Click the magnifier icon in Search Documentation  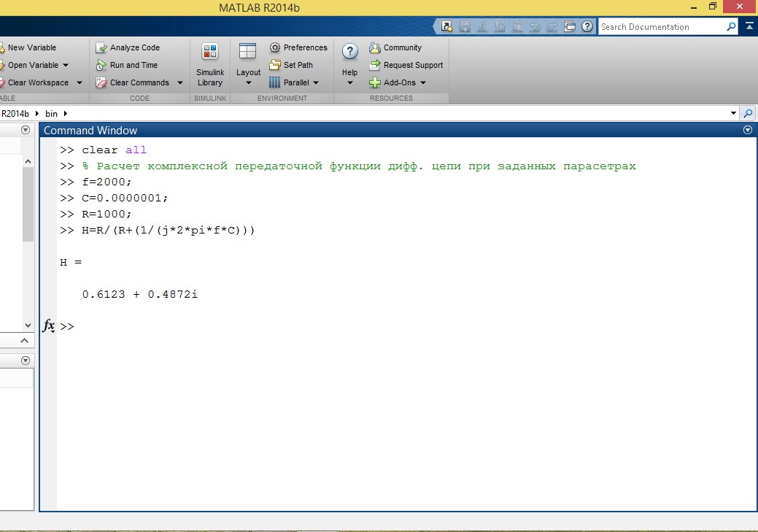pyautogui.click(x=731, y=26)
